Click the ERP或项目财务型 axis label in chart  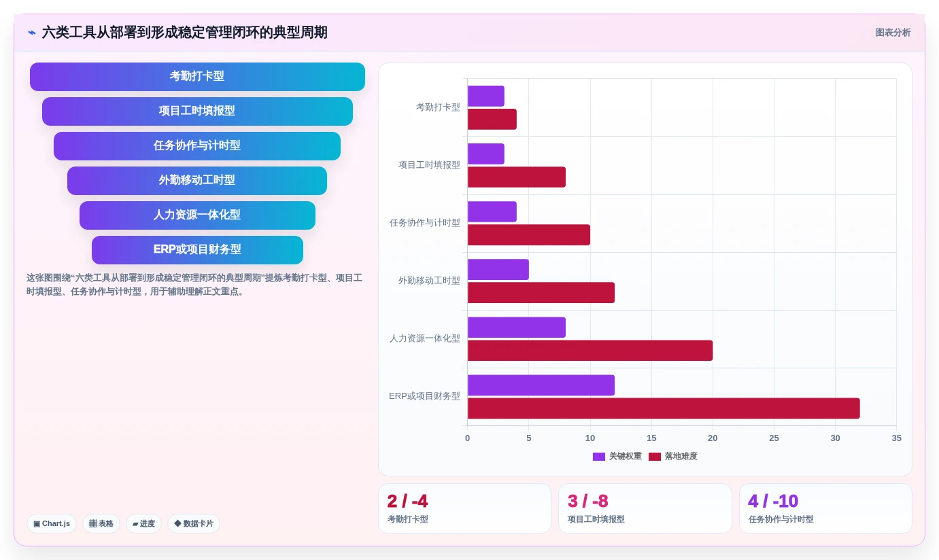[x=424, y=396]
